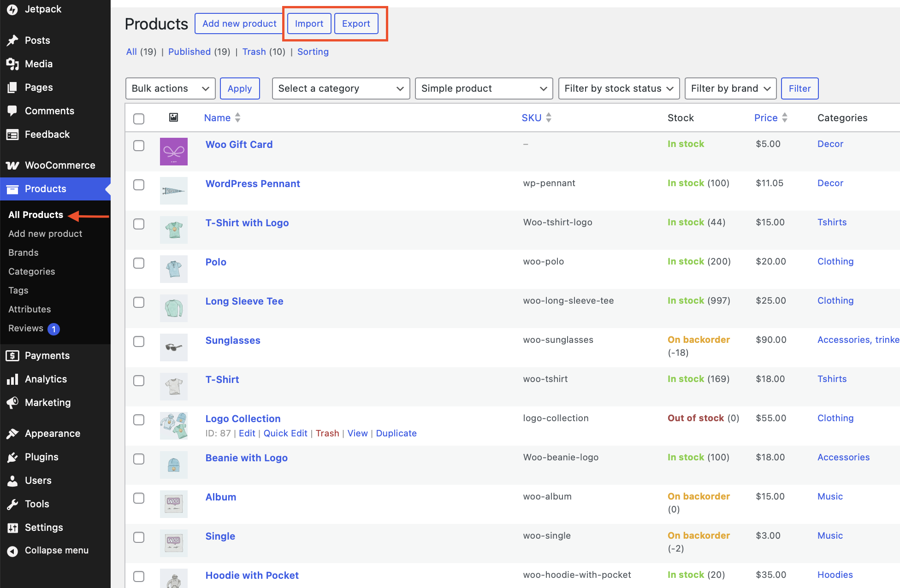Viewport: 900px width, 588px height.
Task: Click the Long Sleeve Tee product thumbnail
Action: pyautogui.click(x=173, y=308)
